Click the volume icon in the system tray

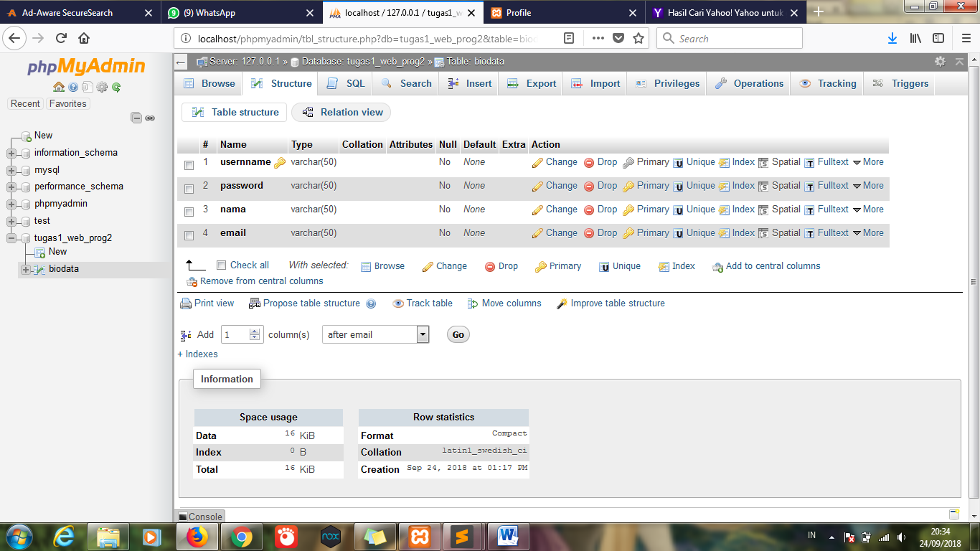[x=900, y=537]
